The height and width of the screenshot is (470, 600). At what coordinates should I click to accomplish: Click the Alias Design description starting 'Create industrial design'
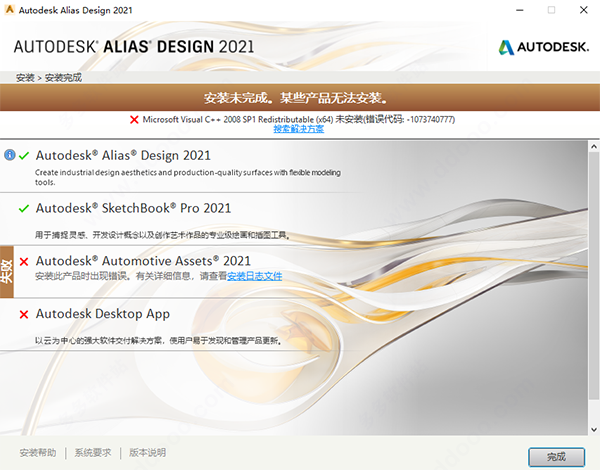click(x=188, y=177)
